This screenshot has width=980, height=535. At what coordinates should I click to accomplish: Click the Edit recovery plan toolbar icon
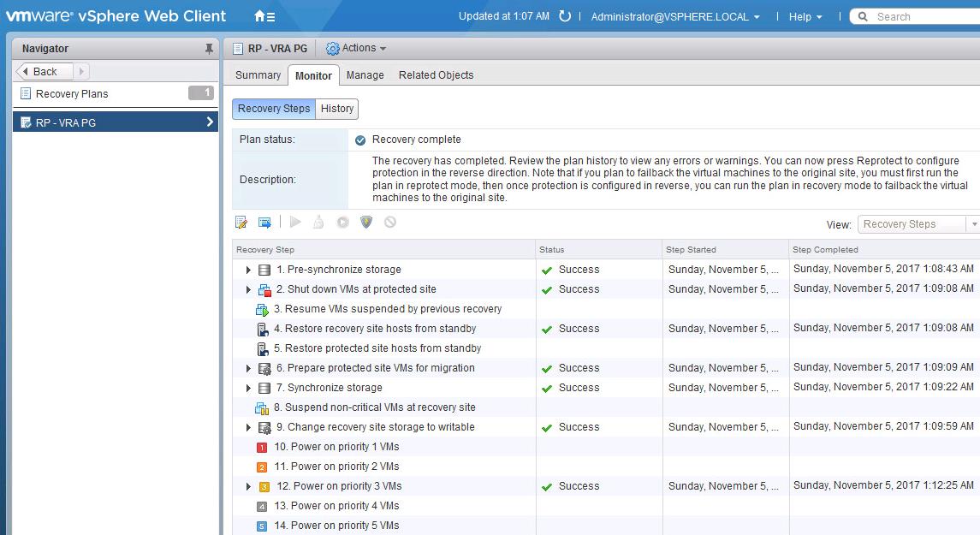point(241,222)
